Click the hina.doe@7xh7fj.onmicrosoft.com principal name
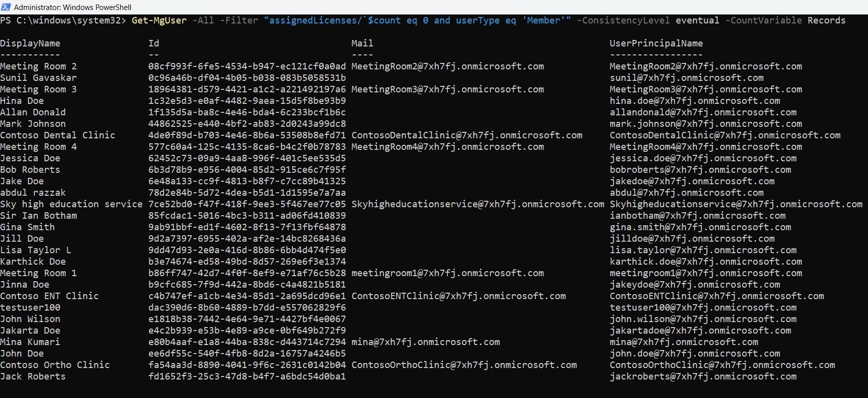Image resolution: width=868 pixels, height=398 pixels. 695,101
